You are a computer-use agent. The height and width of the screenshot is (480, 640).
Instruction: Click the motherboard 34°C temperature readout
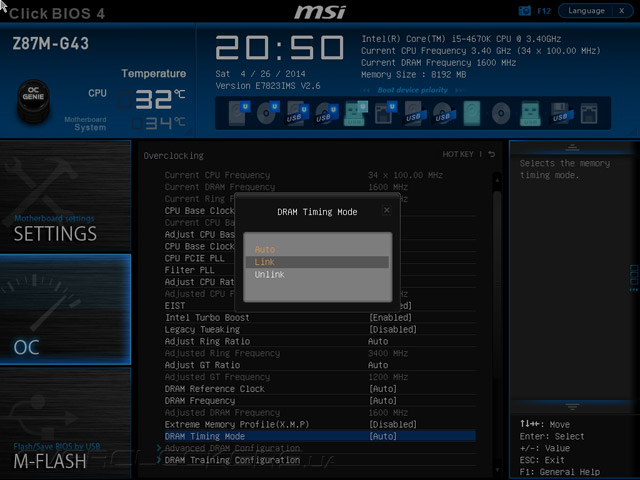159,123
